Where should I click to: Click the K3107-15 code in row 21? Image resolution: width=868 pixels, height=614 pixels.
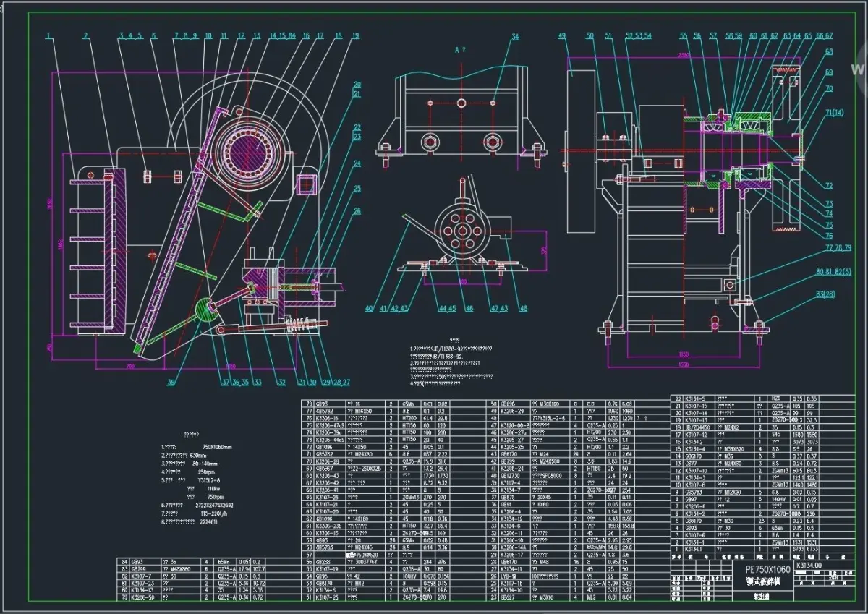[696, 406]
